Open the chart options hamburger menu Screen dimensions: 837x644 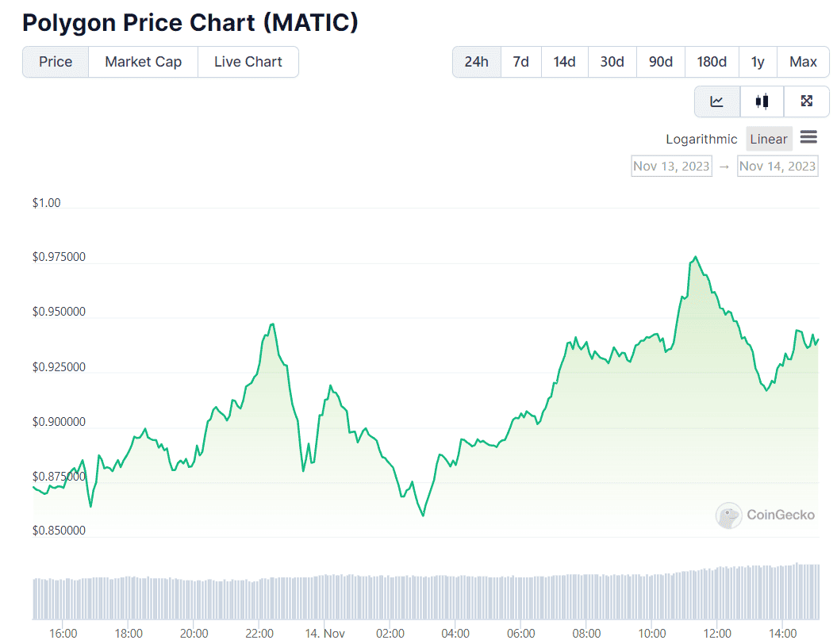point(808,137)
